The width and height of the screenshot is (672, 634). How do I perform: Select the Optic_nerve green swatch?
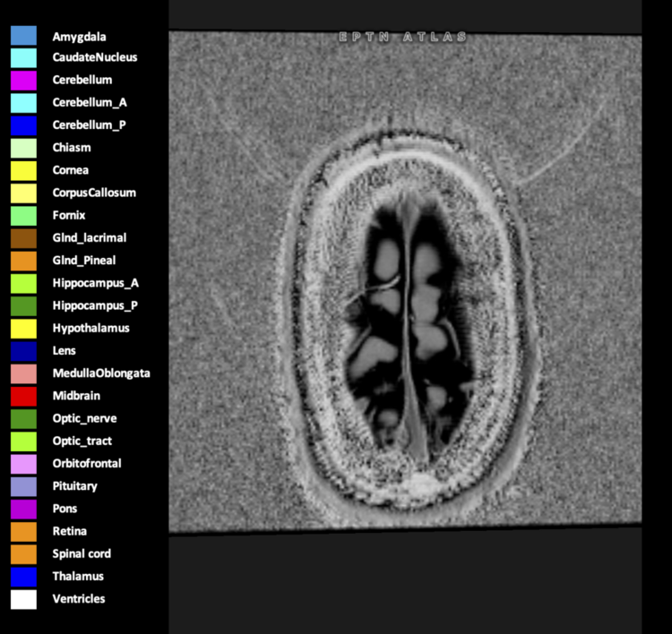pyautogui.click(x=23, y=419)
